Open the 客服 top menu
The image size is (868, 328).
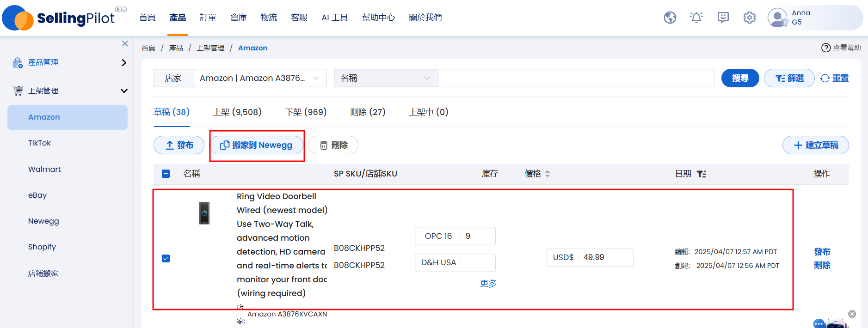click(299, 18)
